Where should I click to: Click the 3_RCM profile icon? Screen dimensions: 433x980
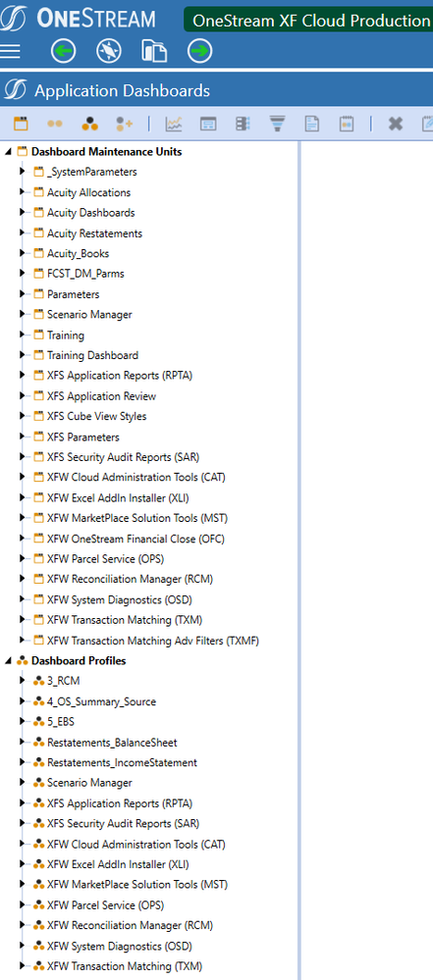click(x=39, y=681)
